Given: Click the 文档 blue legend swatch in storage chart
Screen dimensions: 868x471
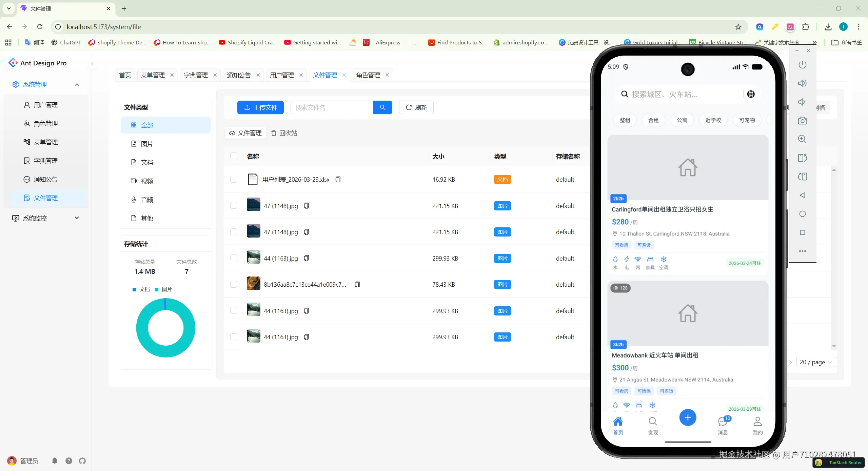Looking at the screenshot, I should coord(134,289).
